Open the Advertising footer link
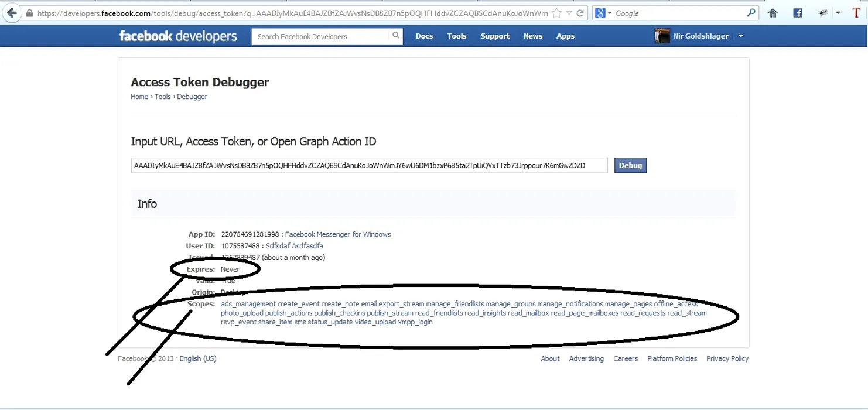Viewport: 868px width, 410px height. point(586,358)
